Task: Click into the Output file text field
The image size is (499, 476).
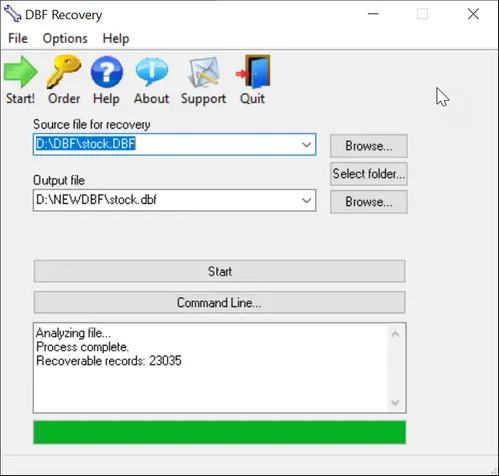Action: (x=167, y=200)
